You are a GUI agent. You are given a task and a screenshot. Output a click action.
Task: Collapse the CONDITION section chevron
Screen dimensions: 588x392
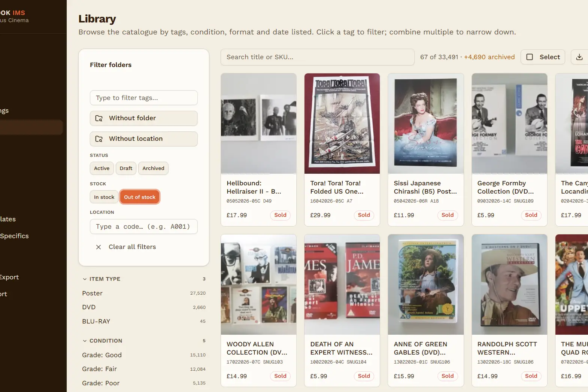[85, 341]
